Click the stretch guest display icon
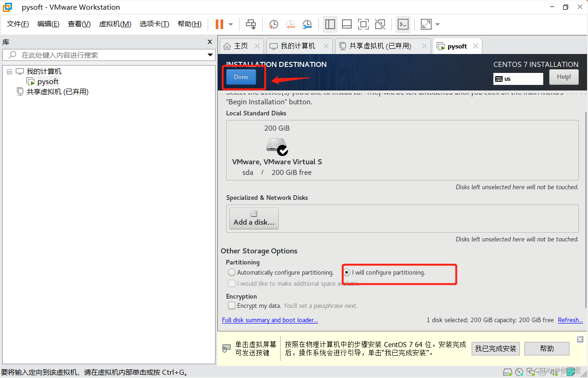Screen dimensions: 588x378 [426, 24]
